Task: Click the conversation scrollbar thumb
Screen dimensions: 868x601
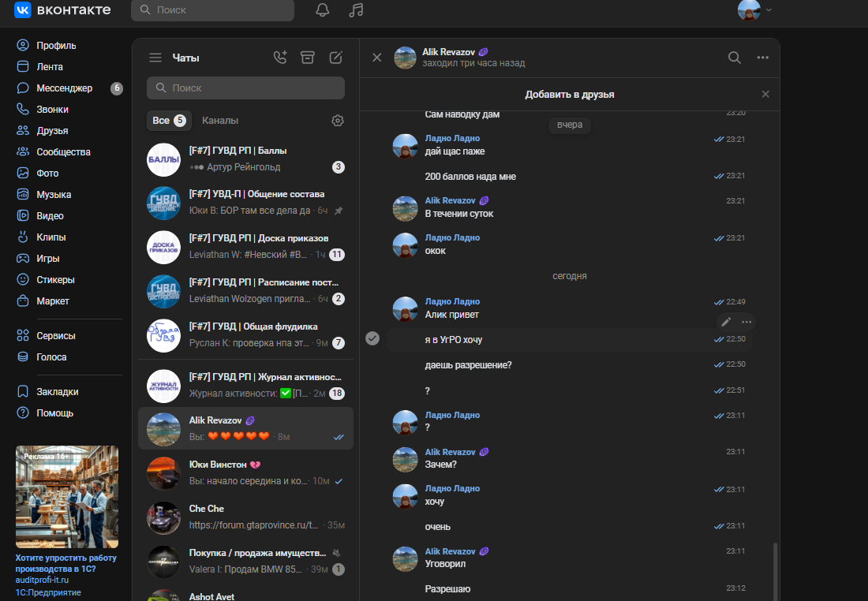Action: pyautogui.click(x=775, y=571)
